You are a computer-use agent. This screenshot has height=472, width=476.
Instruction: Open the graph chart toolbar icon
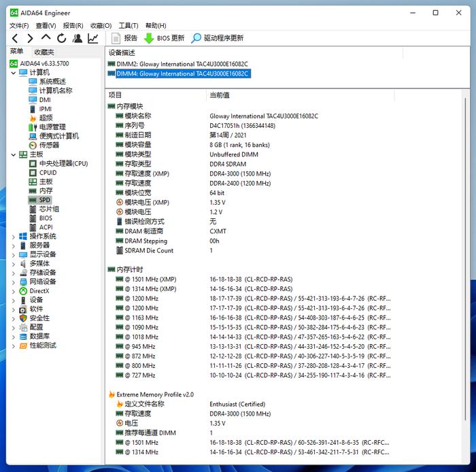(93, 38)
